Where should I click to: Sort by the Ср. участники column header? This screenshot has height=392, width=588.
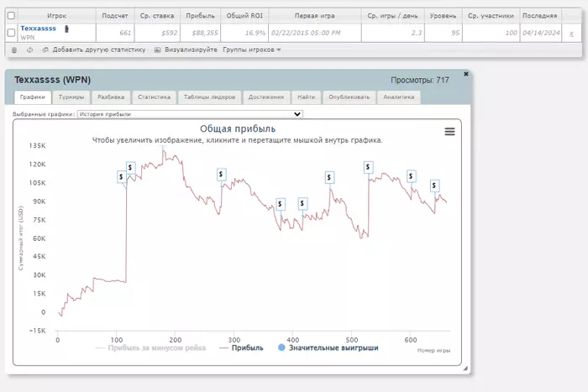pos(491,16)
